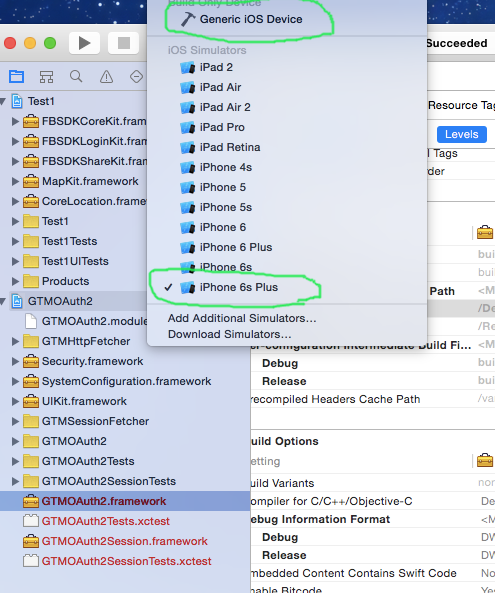Expand Products folder disclosure triangle
This screenshot has height=593, width=495.
point(15,281)
